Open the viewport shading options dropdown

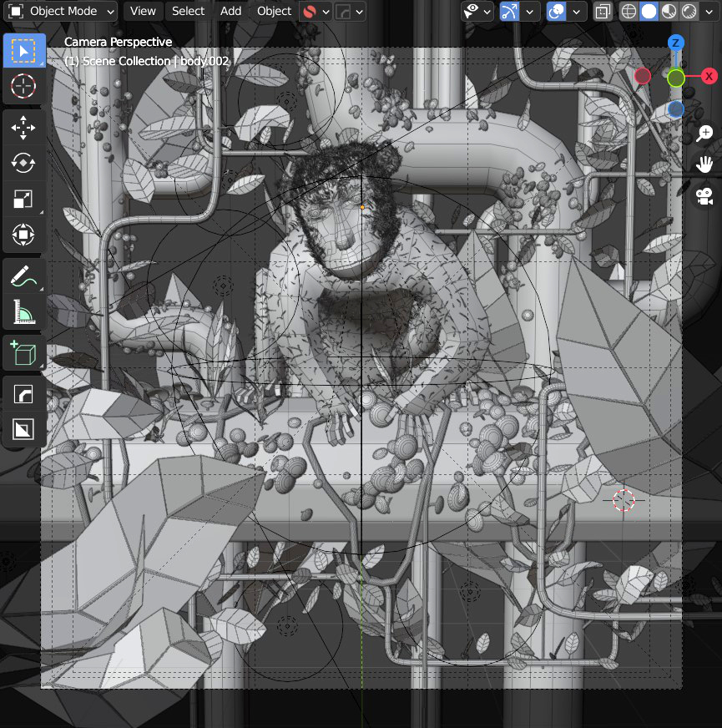pyautogui.click(x=710, y=12)
